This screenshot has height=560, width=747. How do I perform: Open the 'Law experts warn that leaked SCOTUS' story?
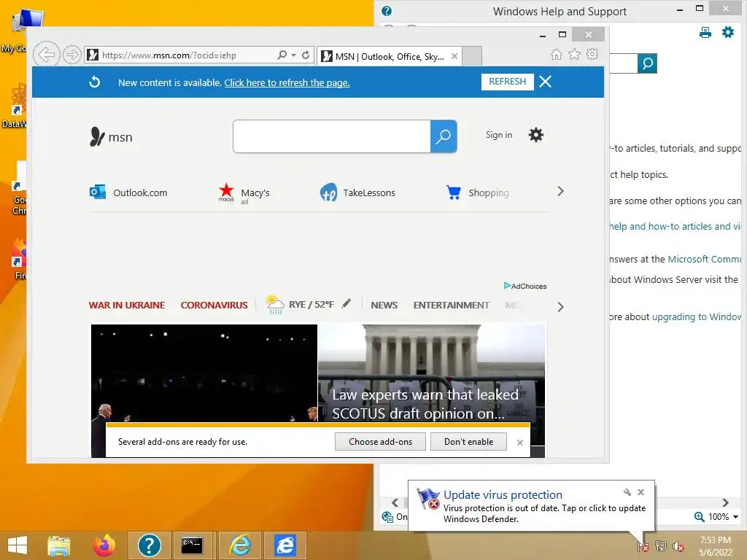point(425,404)
